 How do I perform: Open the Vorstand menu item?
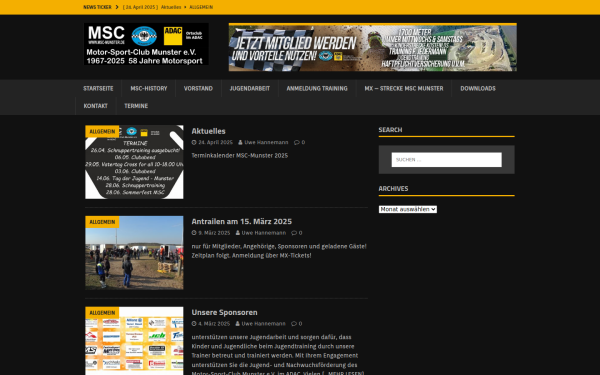(198, 88)
